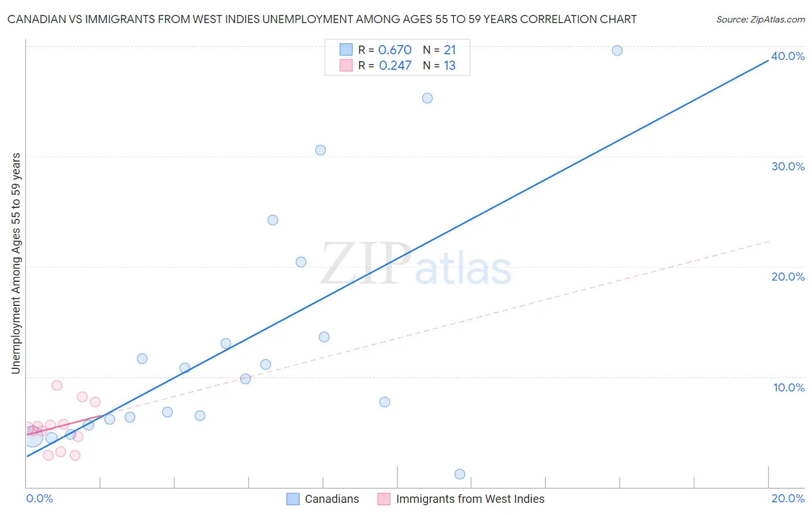
Task: Click the 20.0% x-axis label
Action: 788,498
